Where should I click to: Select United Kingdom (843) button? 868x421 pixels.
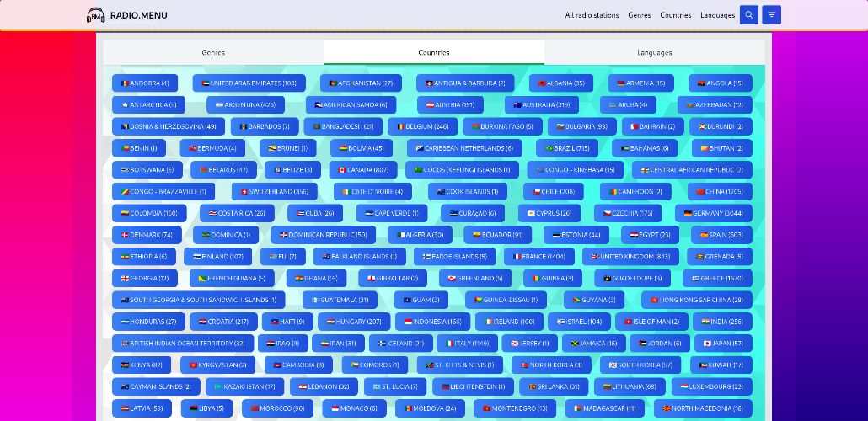tap(630, 257)
